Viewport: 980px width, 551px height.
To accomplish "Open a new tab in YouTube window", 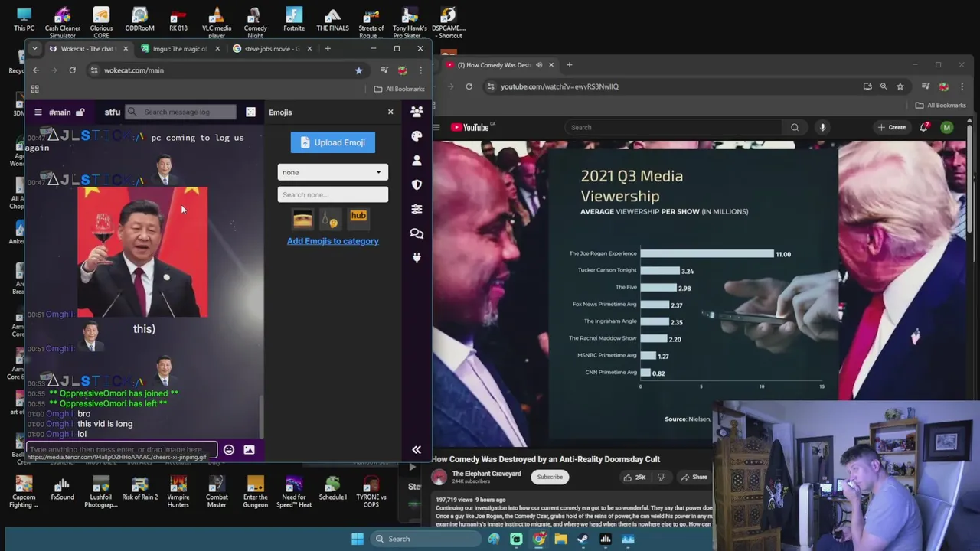I will [569, 65].
